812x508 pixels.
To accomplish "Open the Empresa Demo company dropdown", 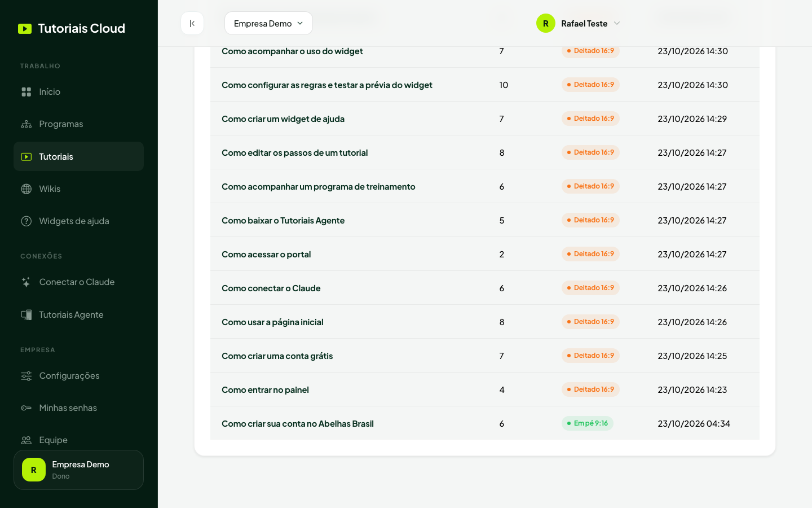I will [x=268, y=23].
